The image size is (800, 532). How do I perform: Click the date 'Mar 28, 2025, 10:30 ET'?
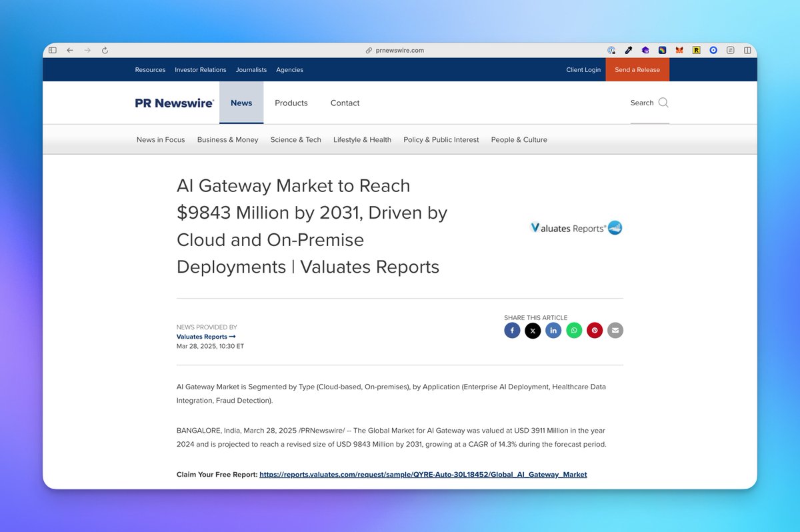tap(210, 347)
